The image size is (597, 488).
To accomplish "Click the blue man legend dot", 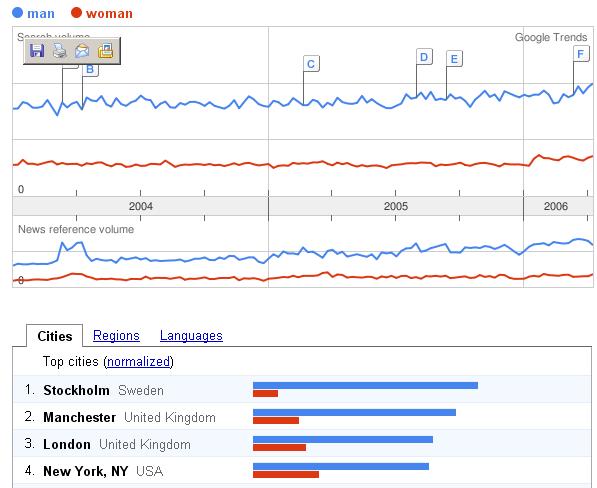I will coord(18,13).
